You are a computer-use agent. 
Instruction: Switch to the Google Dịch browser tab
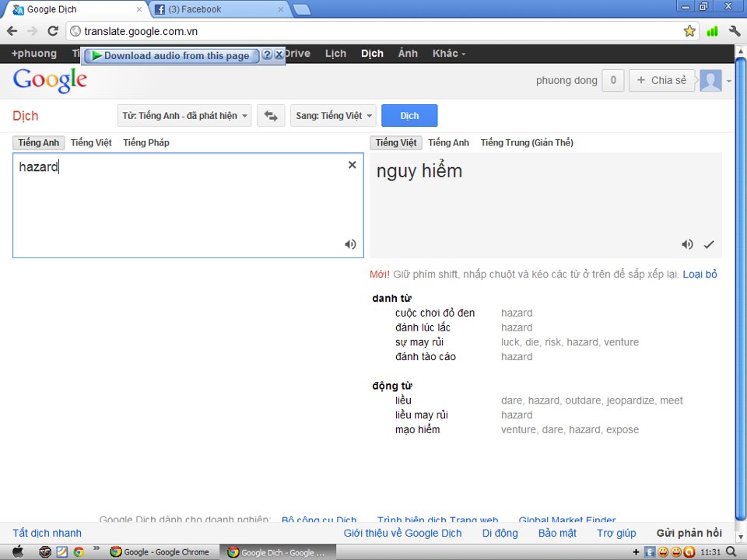76,9
